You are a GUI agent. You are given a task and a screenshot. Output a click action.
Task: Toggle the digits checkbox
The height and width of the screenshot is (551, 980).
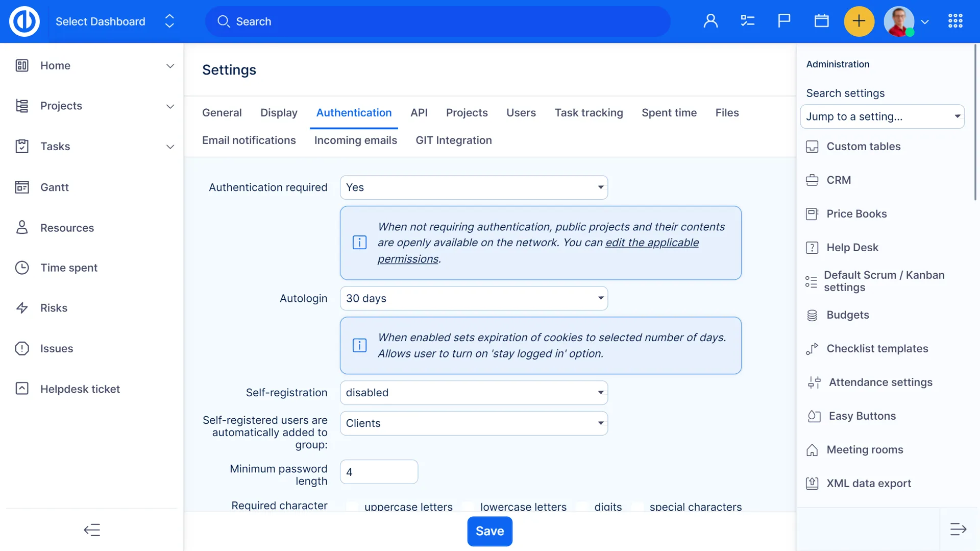coord(582,507)
